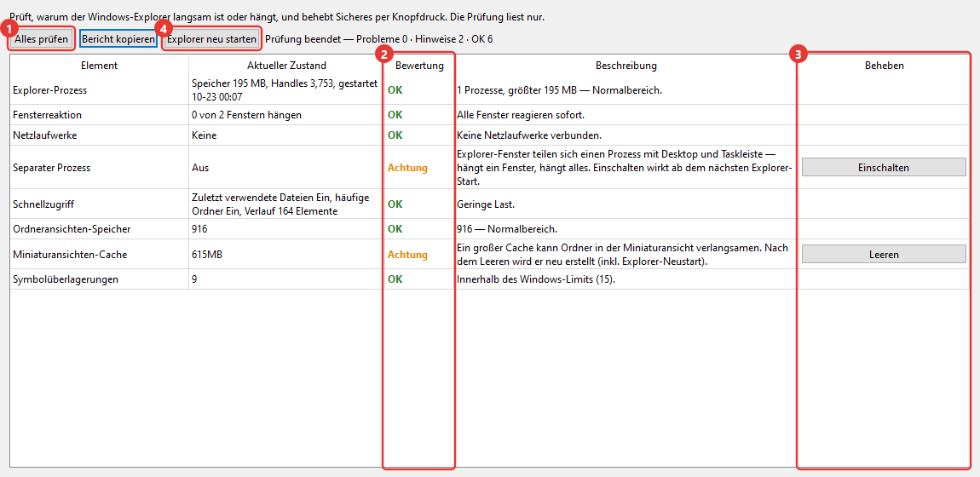The width and height of the screenshot is (980, 477).
Task: Click the '0 von 2 Fenstern hängen' cell
Action: (286, 115)
